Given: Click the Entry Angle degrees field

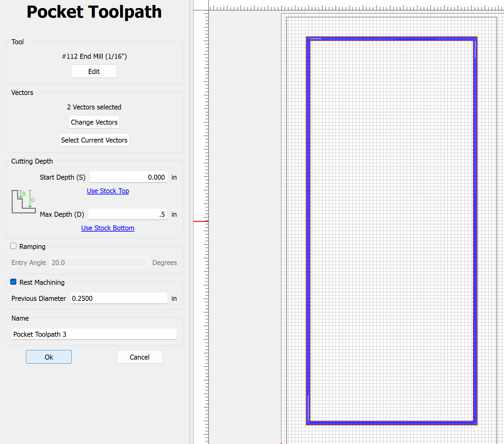Looking at the screenshot, I should (99, 263).
